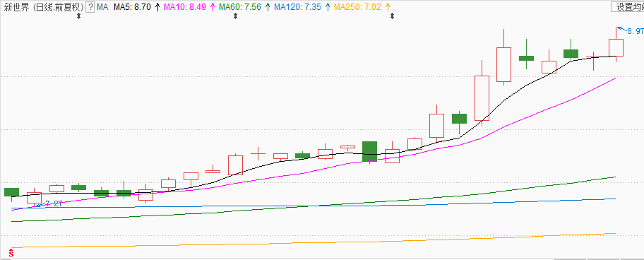Click the red S marker icon
This screenshot has width=644, height=260.
coord(11,253)
